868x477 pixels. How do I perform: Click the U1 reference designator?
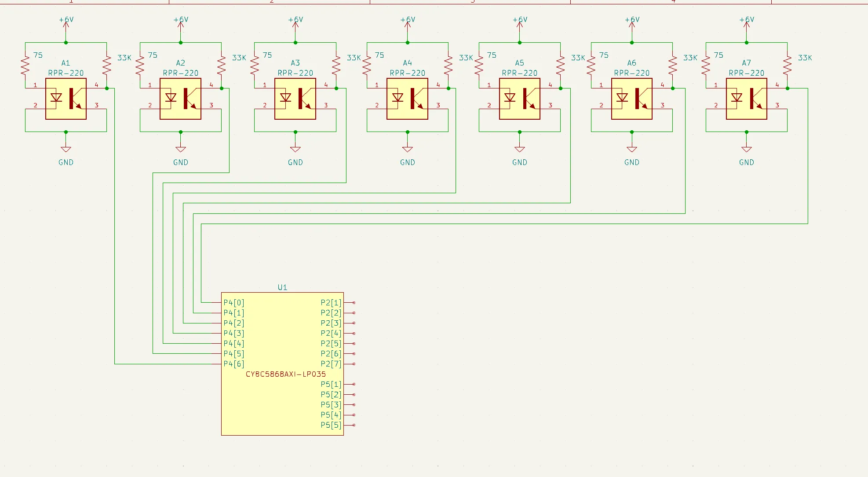point(282,287)
